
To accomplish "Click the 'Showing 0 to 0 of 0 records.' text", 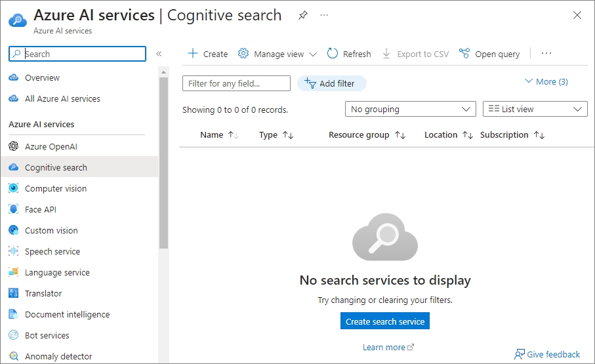I will 236,110.
